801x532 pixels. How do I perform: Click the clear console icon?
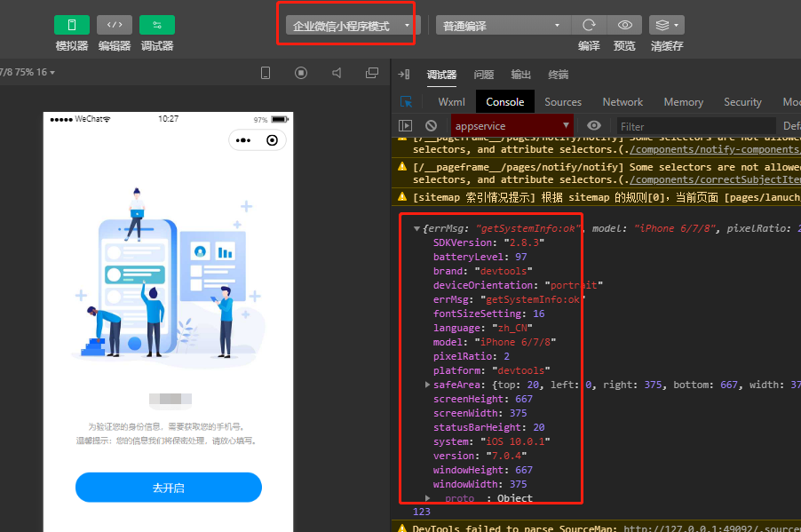pos(432,126)
